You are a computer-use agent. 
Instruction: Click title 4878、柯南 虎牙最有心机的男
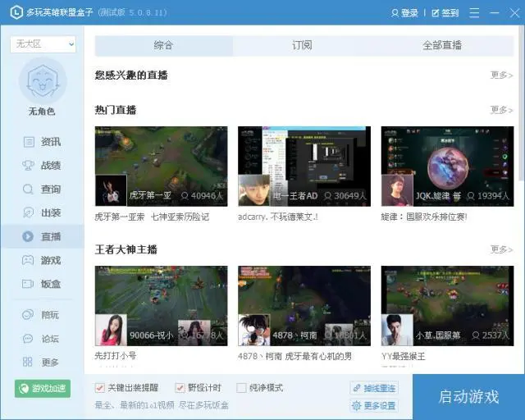(295, 356)
